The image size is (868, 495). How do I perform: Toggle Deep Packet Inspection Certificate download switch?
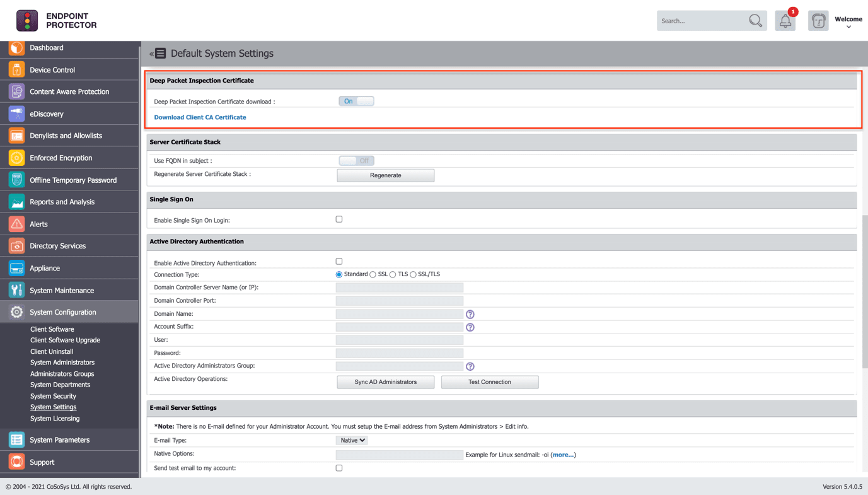(356, 101)
